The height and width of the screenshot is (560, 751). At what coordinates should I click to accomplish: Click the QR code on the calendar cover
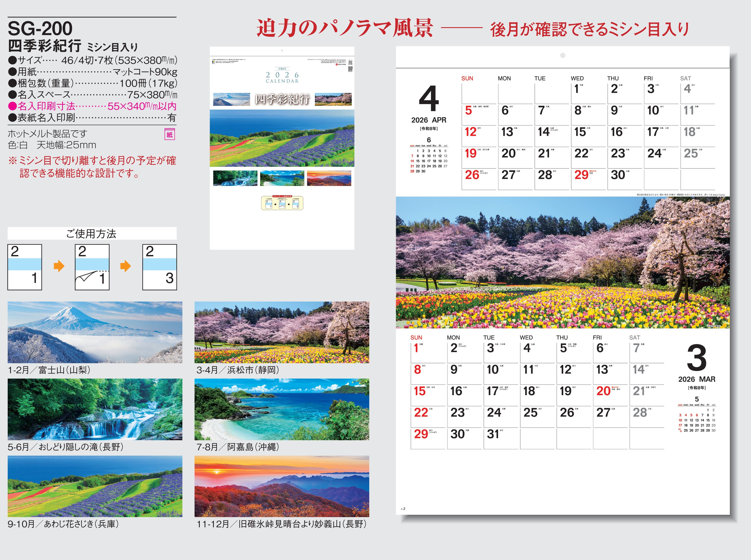[x=350, y=69]
